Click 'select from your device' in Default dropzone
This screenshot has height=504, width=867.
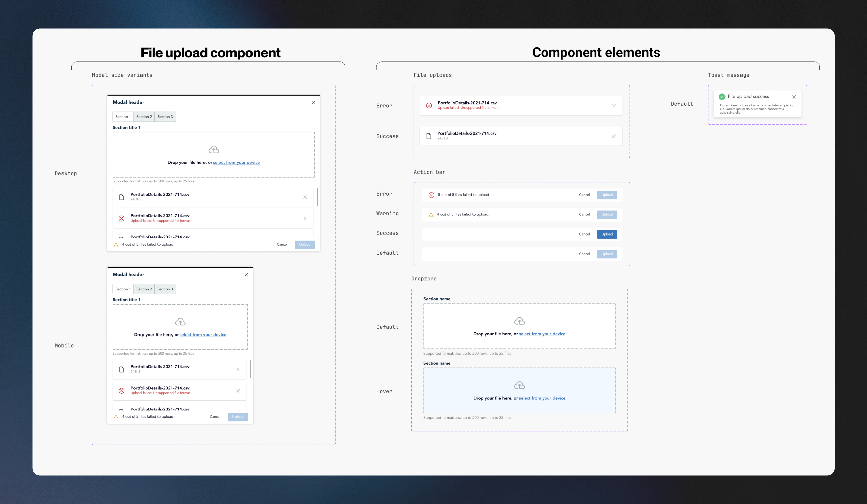click(542, 334)
